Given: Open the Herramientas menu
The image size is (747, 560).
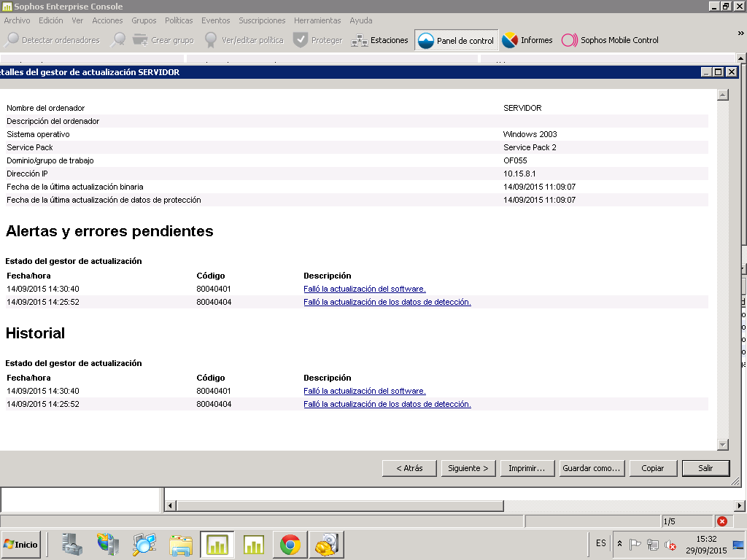Looking at the screenshot, I should [317, 20].
